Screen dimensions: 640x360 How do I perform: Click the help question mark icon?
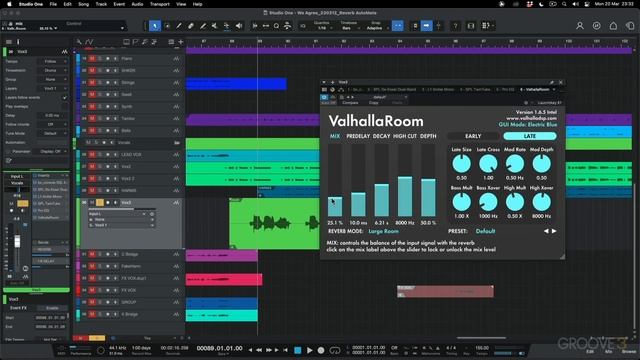point(455,26)
